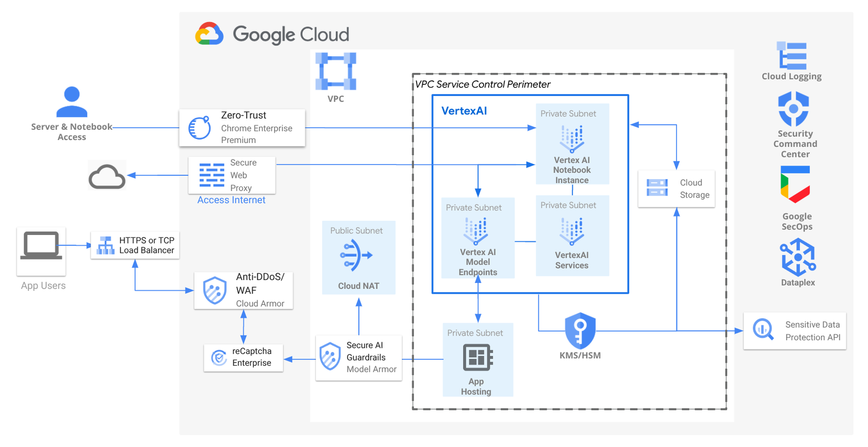The height and width of the screenshot is (447, 868).
Task: Select the Cloud NAT icon
Action: tap(356, 255)
